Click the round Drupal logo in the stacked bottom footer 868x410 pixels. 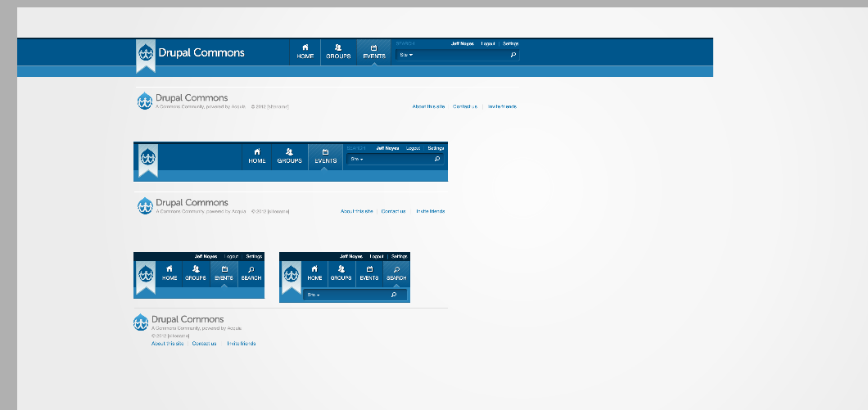(x=141, y=322)
